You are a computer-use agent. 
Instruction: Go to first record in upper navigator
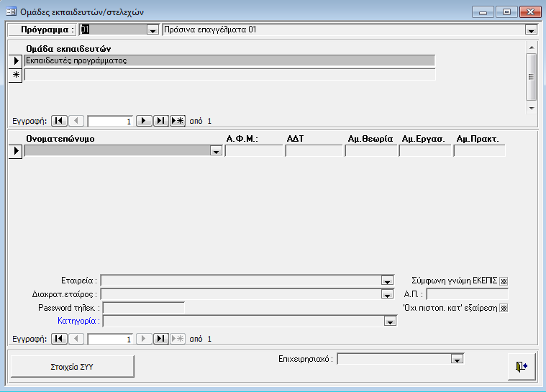pyautogui.click(x=60, y=121)
